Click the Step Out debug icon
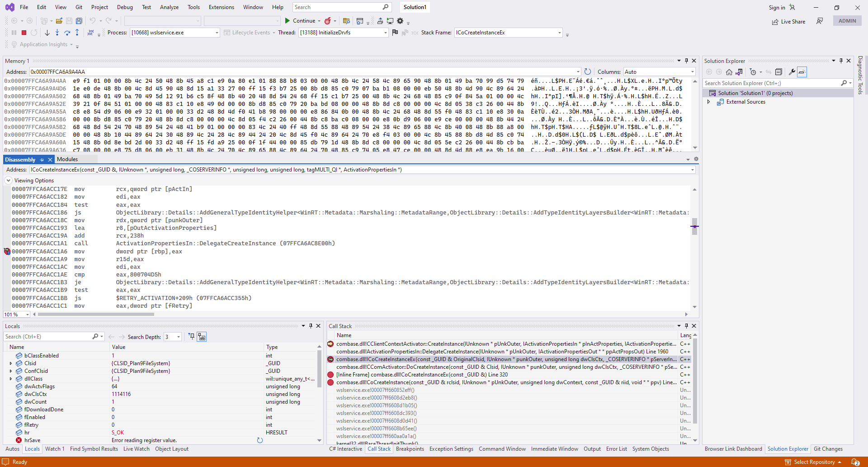Image resolution: width=868 pixels, height=467 pixels. point(77,33)
